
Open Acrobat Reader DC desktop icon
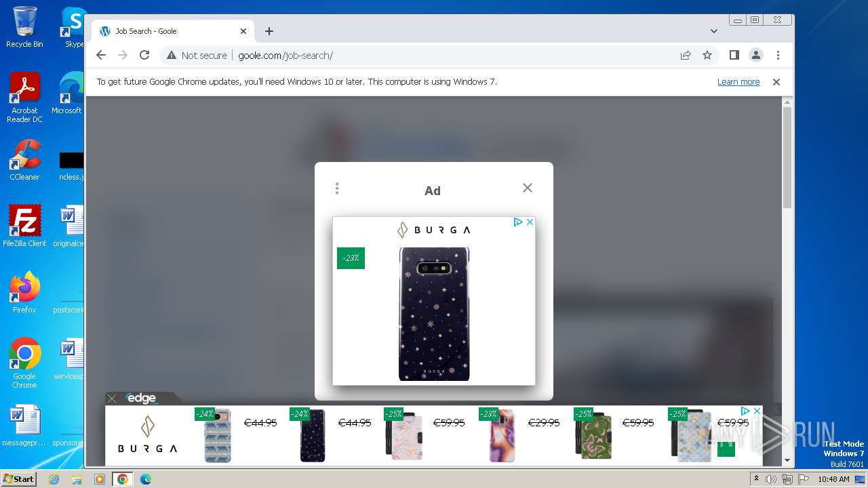click(24, 98)
